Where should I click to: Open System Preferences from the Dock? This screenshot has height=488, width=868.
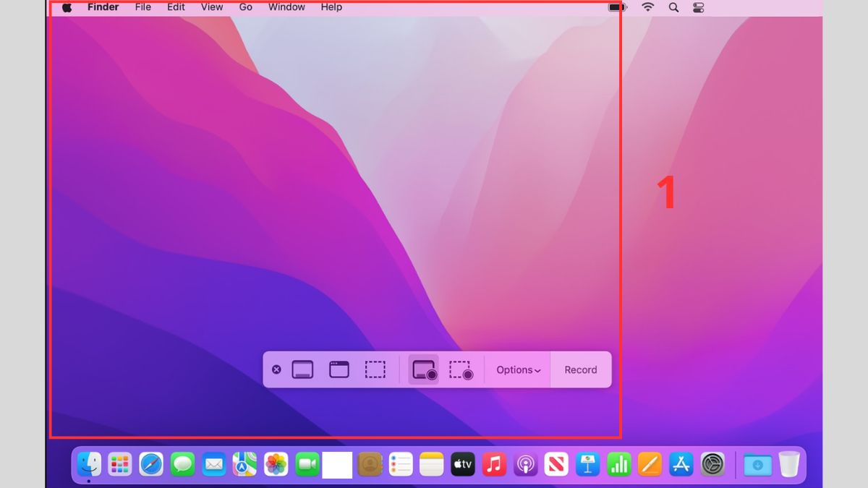pyautogui.click(x=712, y=465)
